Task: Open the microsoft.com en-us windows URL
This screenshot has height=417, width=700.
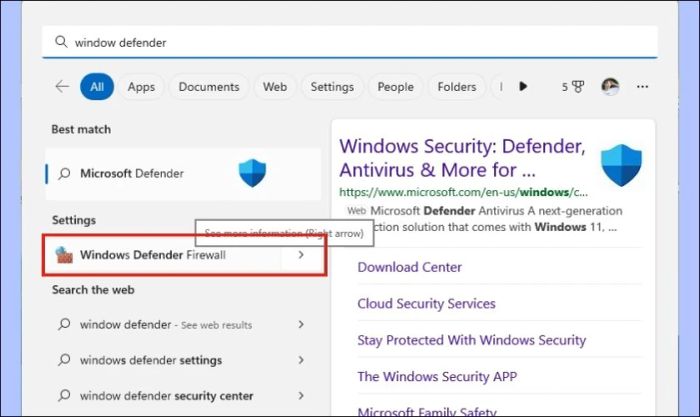Action: tap(463, 192)
